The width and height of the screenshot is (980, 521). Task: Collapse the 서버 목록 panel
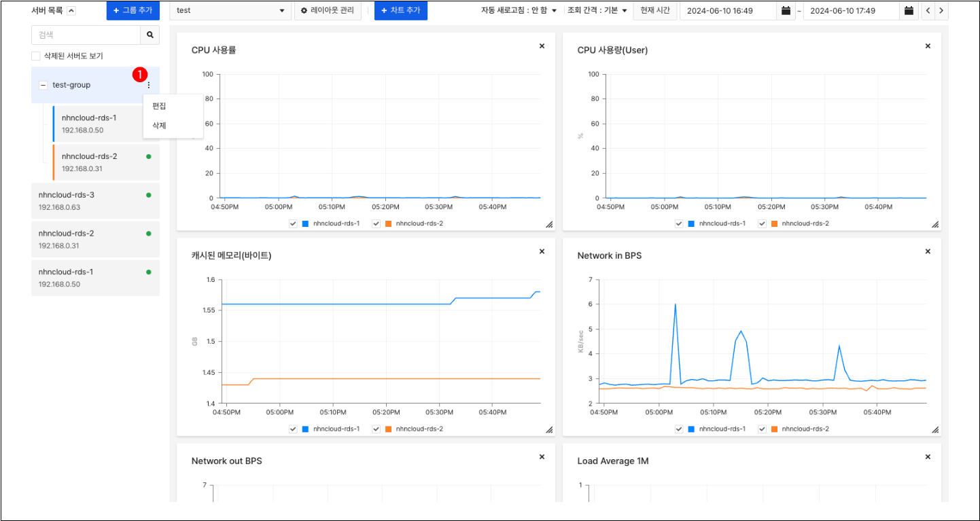[71, 11]
